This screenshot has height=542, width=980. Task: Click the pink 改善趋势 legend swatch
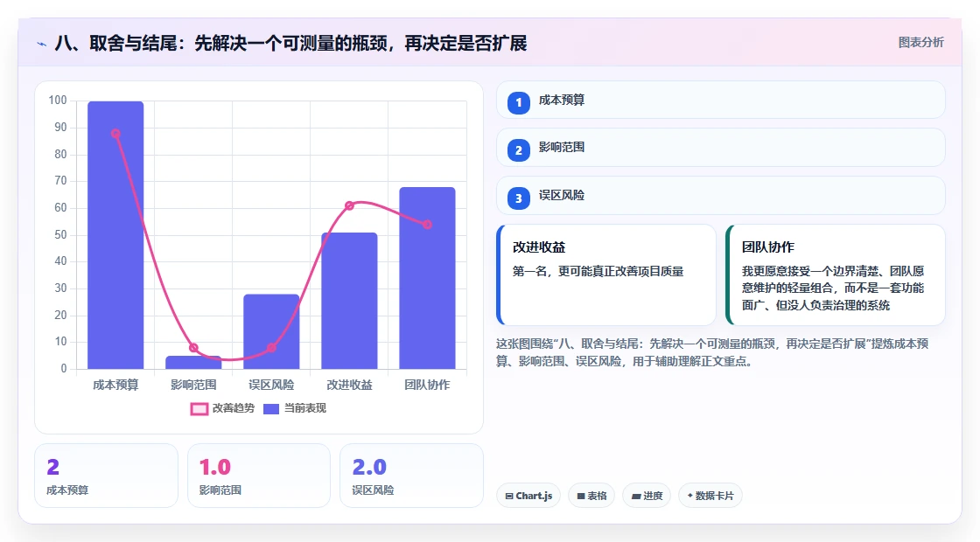click(x=199, y=409)
